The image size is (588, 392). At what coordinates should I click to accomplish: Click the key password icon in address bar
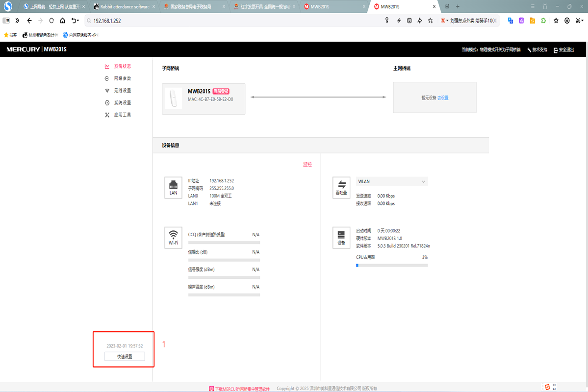(x=387, y=21)
